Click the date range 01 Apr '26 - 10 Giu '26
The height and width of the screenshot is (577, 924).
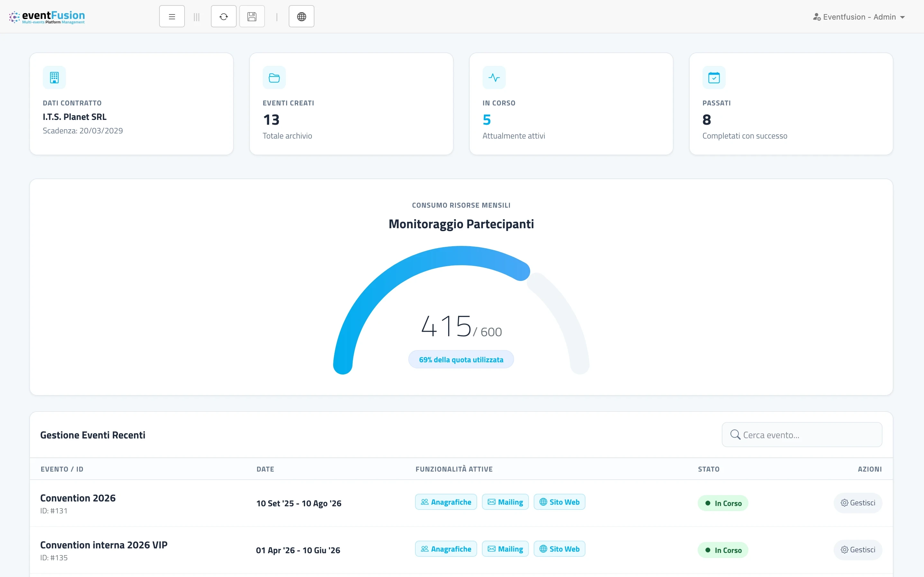tap(298, 550)
